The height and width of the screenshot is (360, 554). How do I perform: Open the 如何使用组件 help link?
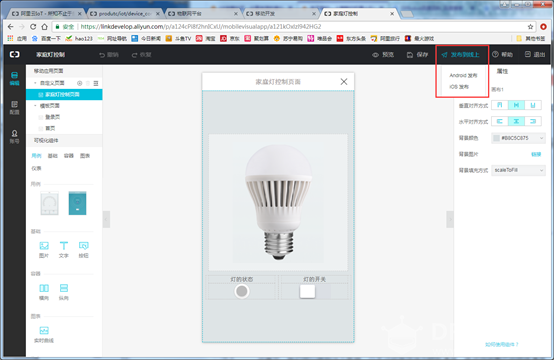tap(501, 344)
